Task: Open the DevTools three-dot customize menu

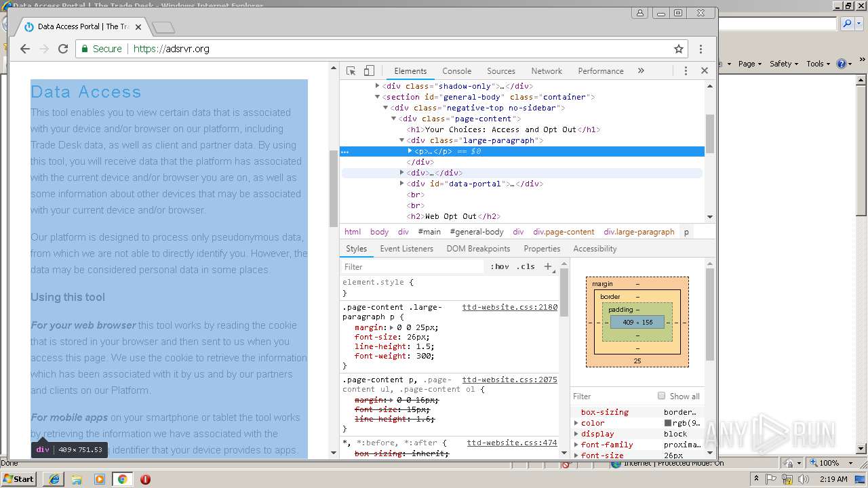Action: (x=686, y=70)
